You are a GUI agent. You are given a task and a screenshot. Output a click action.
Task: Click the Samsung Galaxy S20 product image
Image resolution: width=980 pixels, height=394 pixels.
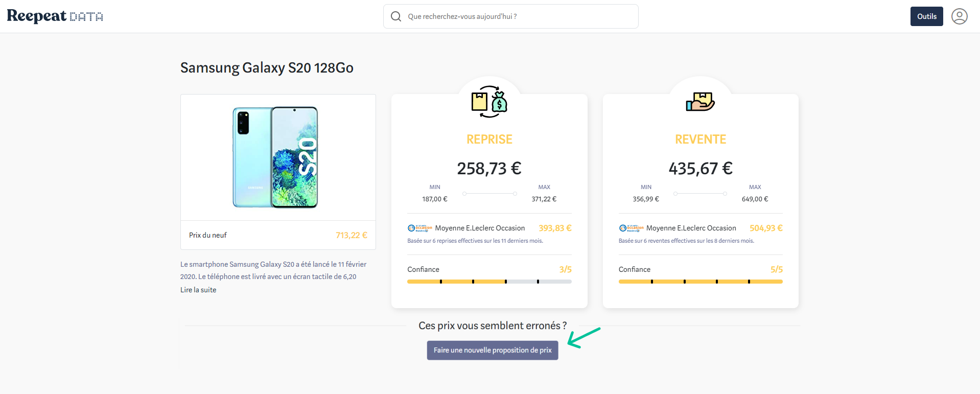(275, 157)
